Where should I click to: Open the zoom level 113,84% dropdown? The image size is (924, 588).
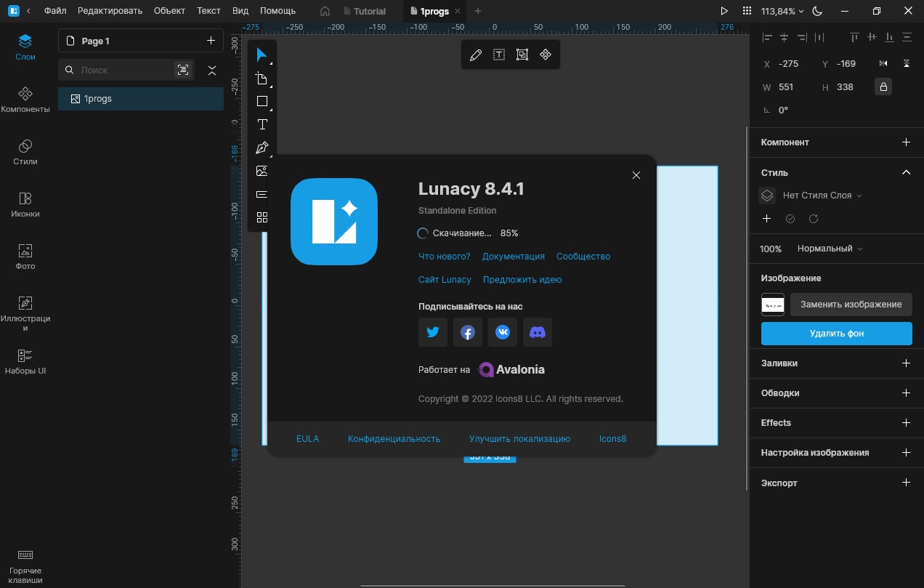pos(782,11)
